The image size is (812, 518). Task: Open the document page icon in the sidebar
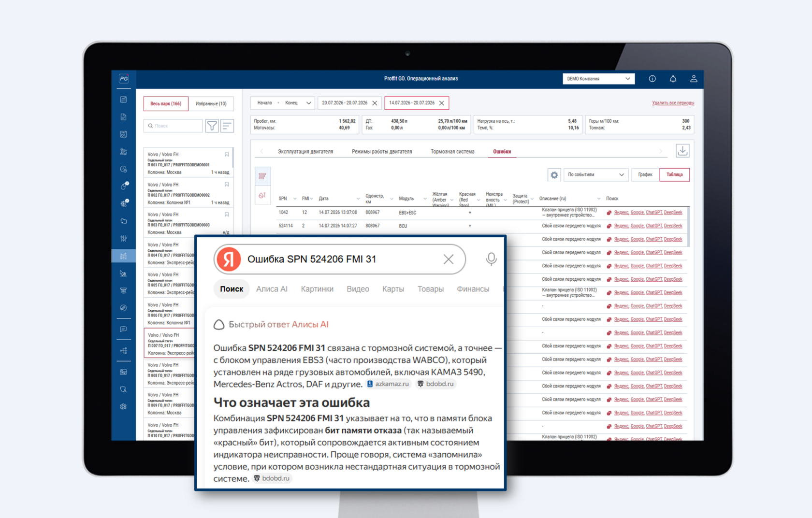(x=124, y=117)
